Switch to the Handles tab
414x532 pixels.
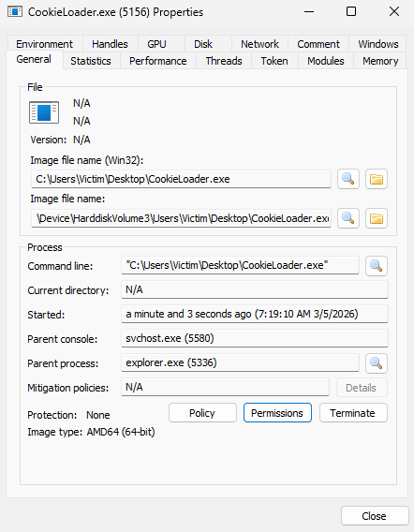110,44
